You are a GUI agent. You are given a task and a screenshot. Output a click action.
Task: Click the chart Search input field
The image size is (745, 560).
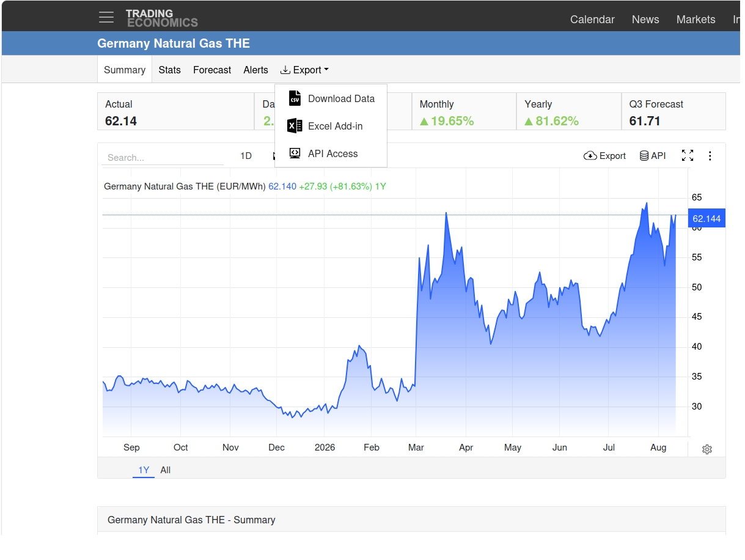(163, 157)
